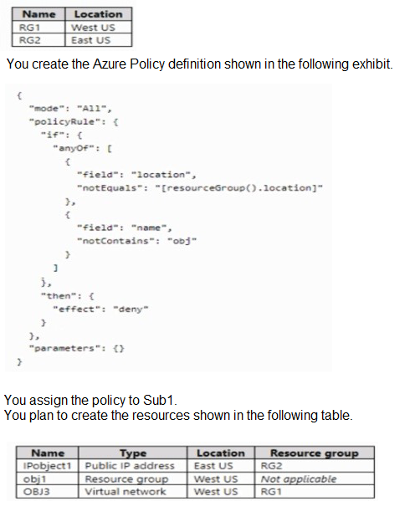
Task: Select the resourceGroup().location expression text
Action: [239, 188]
